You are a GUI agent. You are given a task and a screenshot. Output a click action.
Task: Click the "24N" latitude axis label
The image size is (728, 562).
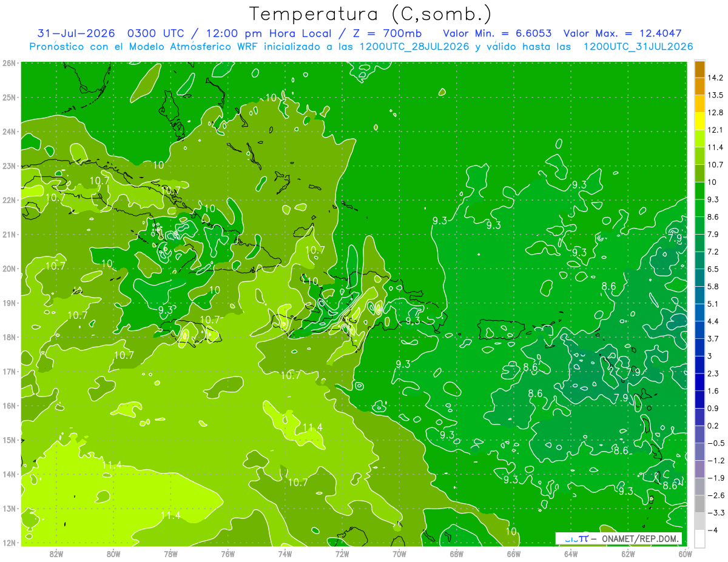[9, 132]
